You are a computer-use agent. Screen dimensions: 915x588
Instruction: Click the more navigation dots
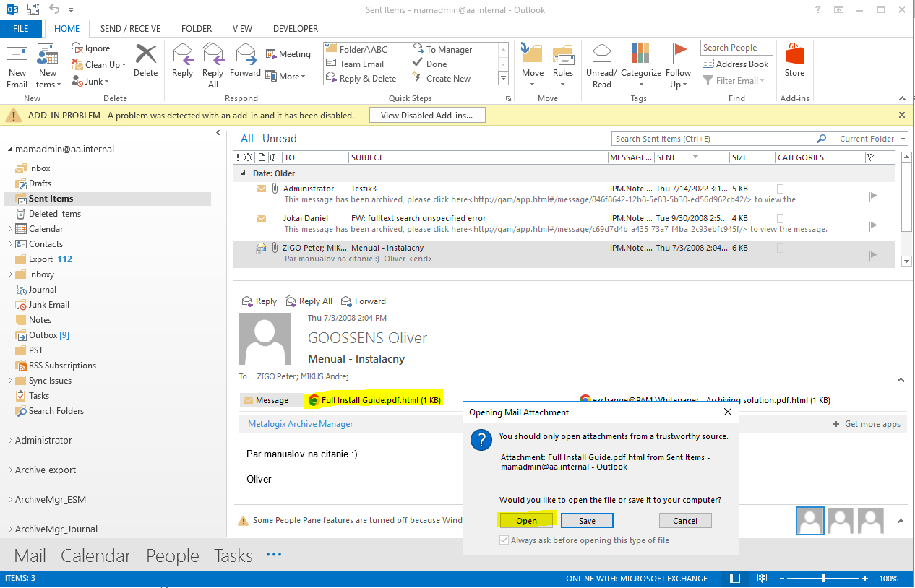273,555
